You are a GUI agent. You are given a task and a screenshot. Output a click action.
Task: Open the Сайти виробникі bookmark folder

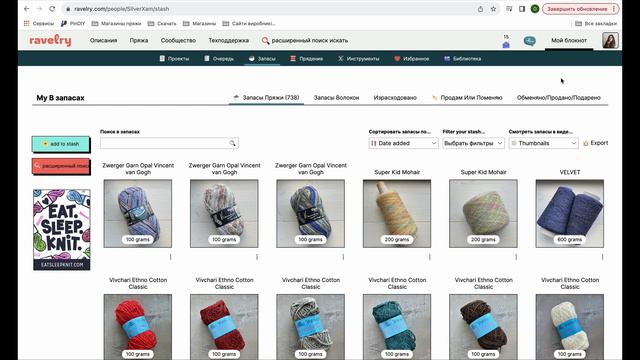click(249, 24)
